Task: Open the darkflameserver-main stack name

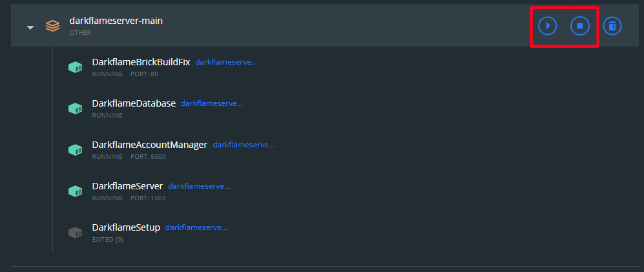Action: [116, 21]
